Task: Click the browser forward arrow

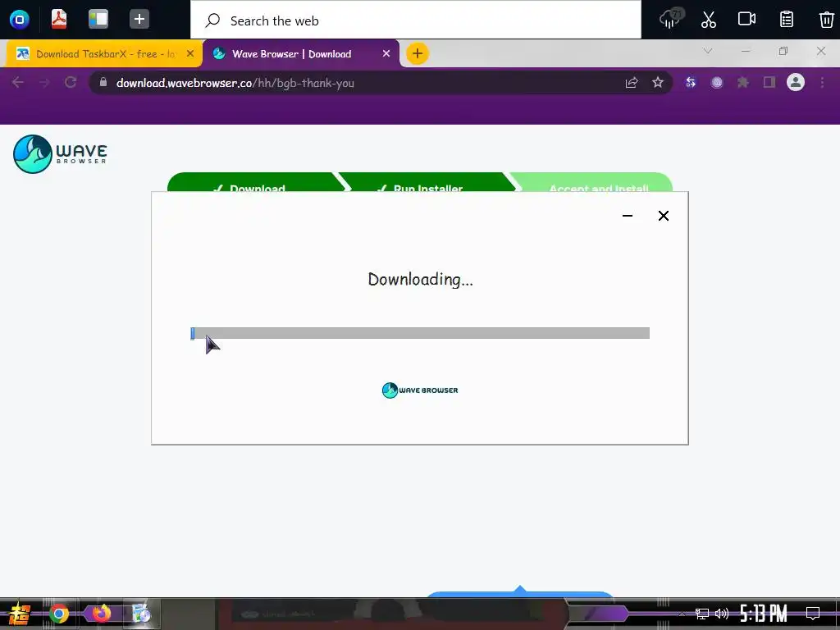Action: coord(44,83)
